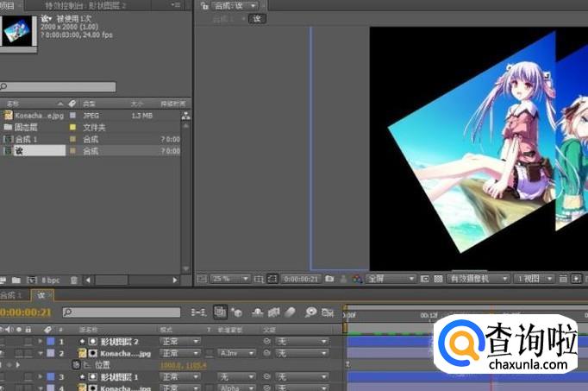Toggle stopwatch for 位置 property
The width and height of the screenshot is (588, 391).
76,365
